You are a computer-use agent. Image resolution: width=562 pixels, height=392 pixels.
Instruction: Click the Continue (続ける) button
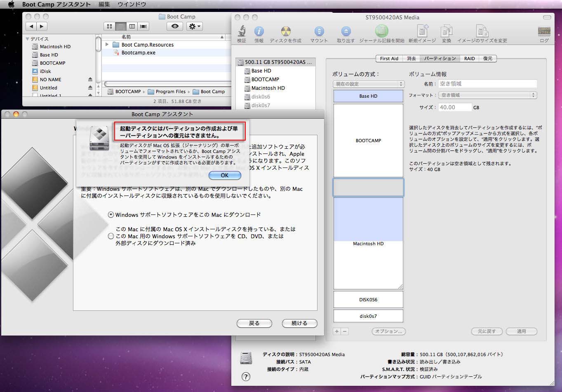[x=299, y=323]
